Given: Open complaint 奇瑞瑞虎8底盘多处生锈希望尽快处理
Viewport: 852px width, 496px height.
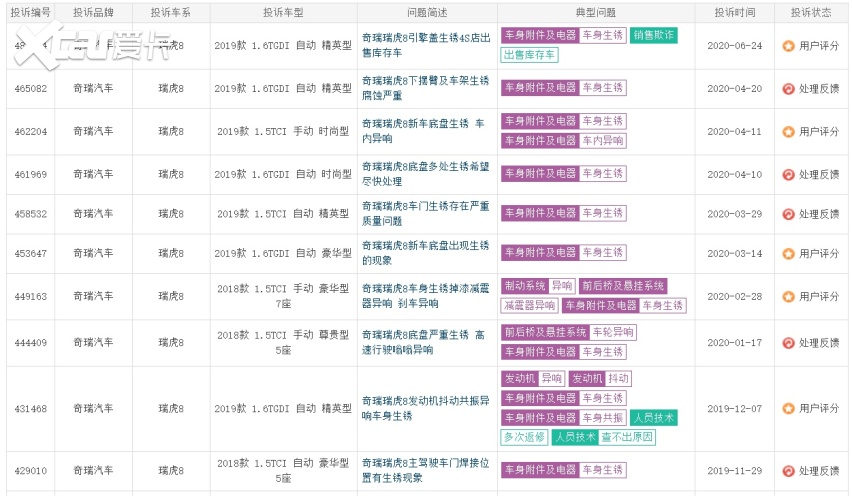Looking at the screenshot, I should 426,174.
